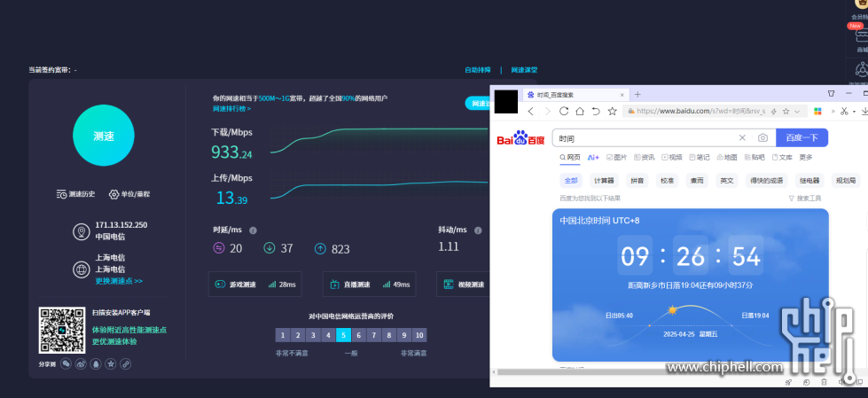
Task: Open 自助排障 self-troubleshooting link
Action: [478, 70]
